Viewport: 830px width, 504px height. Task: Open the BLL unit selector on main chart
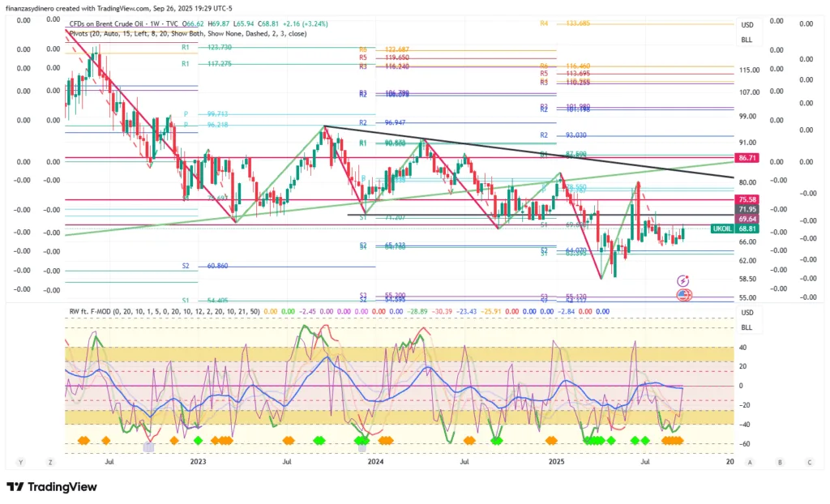[x=747, y=39]
